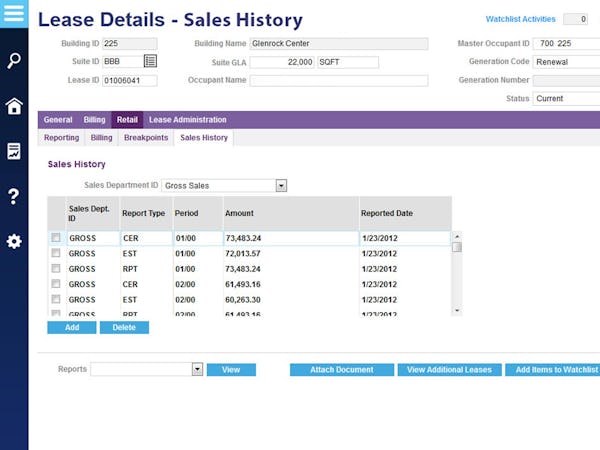This screenshot has height=450, width=600.
Task: Click the help question mark icon
Action: 14,196
